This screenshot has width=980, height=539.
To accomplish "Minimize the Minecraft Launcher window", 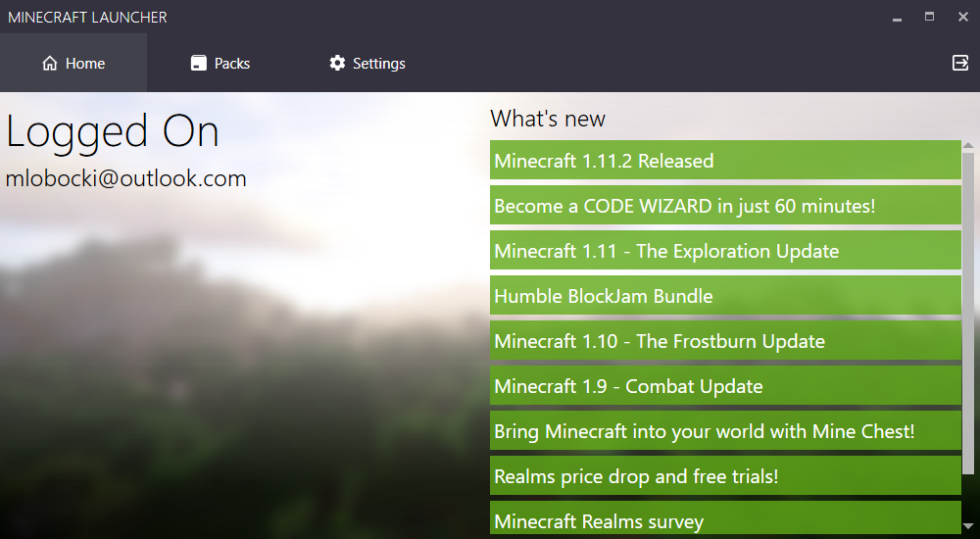I will [897, 18].
